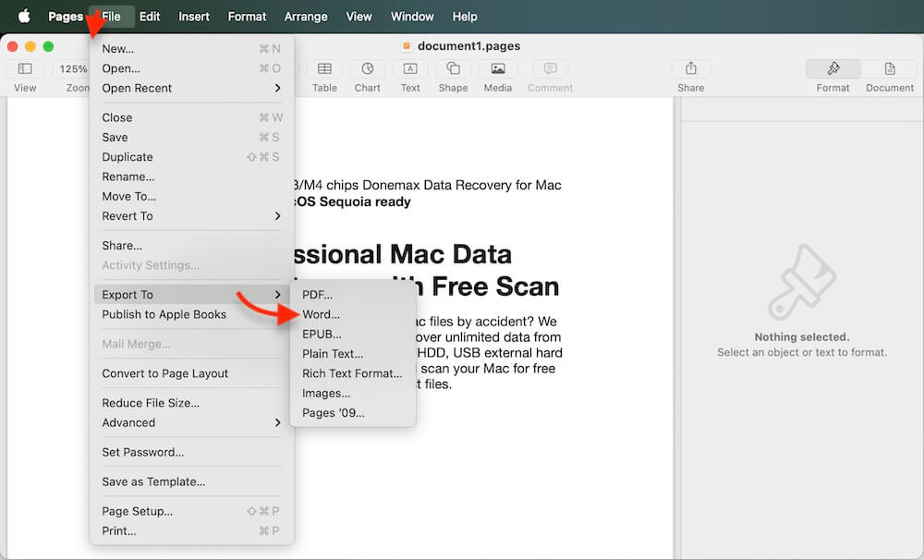Open the Arrange menu
The width and height of the screenshot is (924, 560).
pyautogui.click(x=305, y=16)
